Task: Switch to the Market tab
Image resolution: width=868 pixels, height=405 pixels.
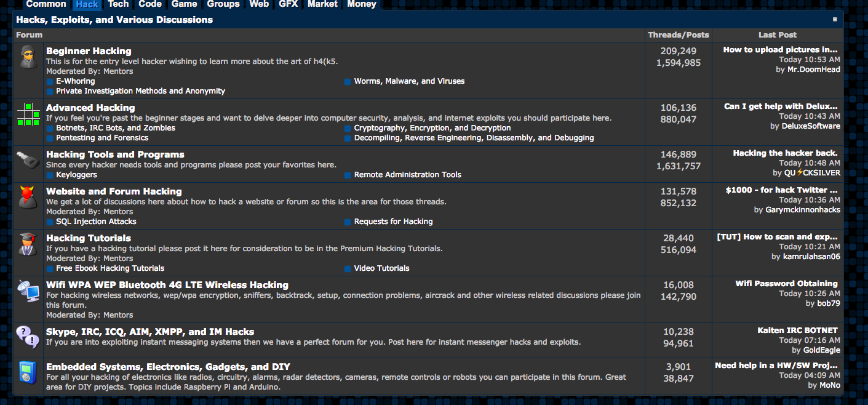Action: click(322, 4)
